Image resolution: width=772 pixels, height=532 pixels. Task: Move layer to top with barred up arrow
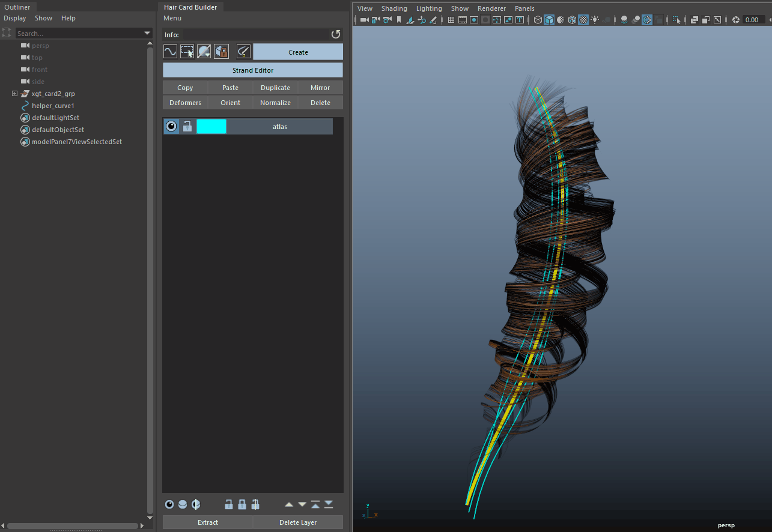tap(315, 504)
